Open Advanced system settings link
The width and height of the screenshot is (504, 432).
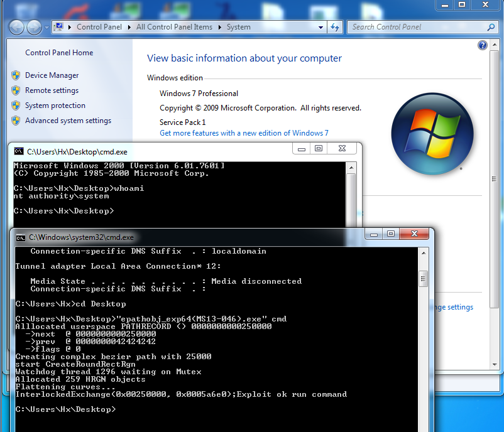coord(68,121)
